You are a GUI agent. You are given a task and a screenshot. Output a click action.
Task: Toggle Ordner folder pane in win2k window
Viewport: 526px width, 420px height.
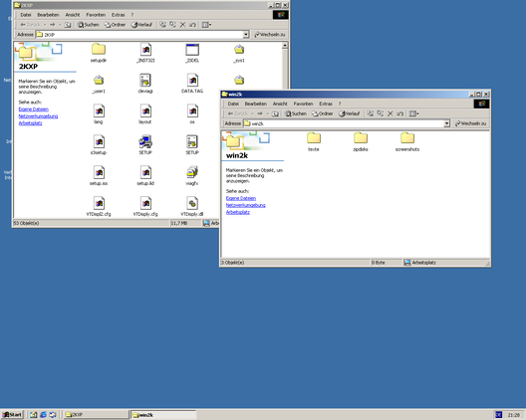click(x=323, y=113)
